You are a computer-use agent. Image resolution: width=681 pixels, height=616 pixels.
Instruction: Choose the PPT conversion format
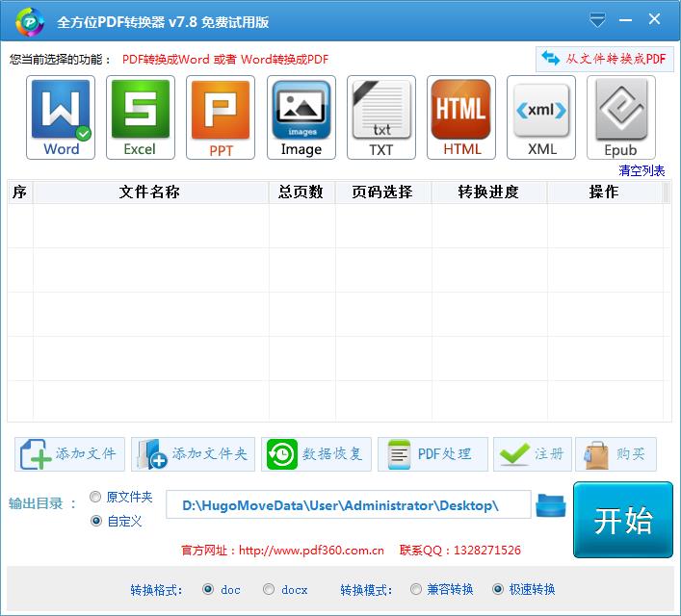(x=221, y=117)
